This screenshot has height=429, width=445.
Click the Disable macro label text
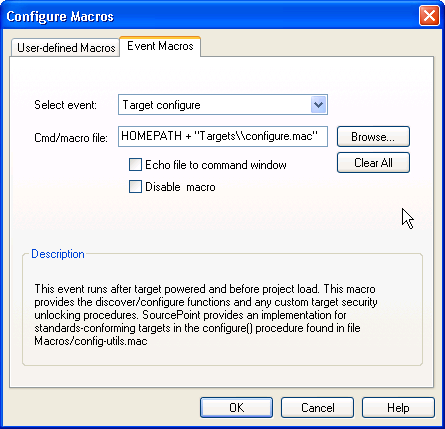pyautogui.click(x=180, y=187)
